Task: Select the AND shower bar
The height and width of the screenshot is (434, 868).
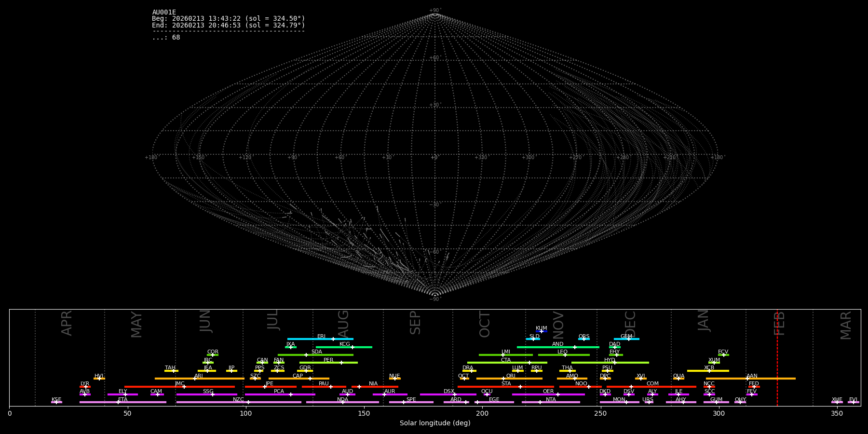Action: [x=558, y=347]
